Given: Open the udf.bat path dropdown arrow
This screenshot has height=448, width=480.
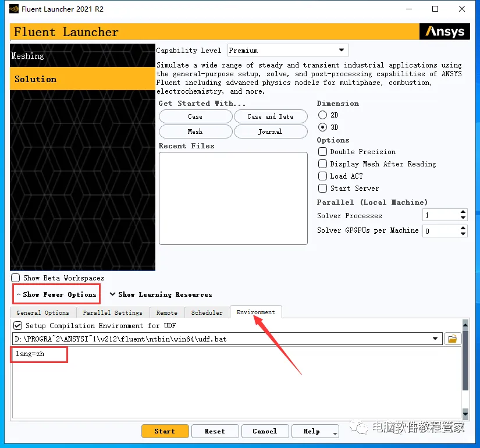Looking at the screenshot, I should tap(435, 339).
